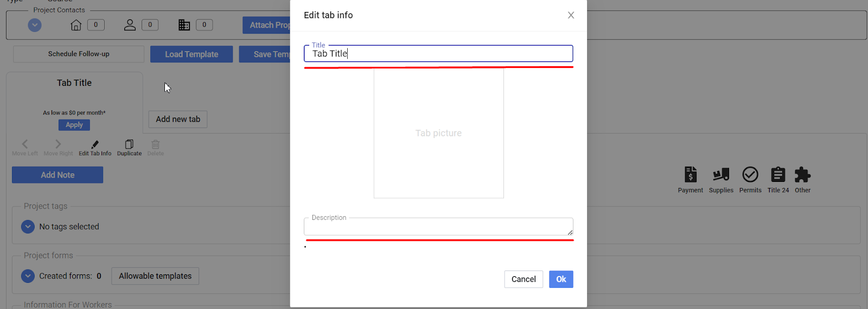Screen dimensions: 868x309
Task: Click the Duplicate tab icon
Action: (129, 144)
